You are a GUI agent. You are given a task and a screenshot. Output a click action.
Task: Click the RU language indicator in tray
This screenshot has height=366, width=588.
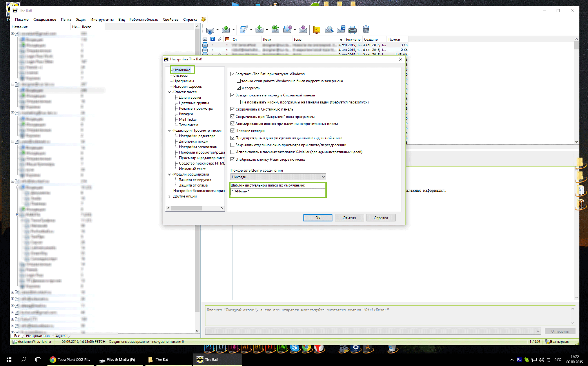pos(519,359)
